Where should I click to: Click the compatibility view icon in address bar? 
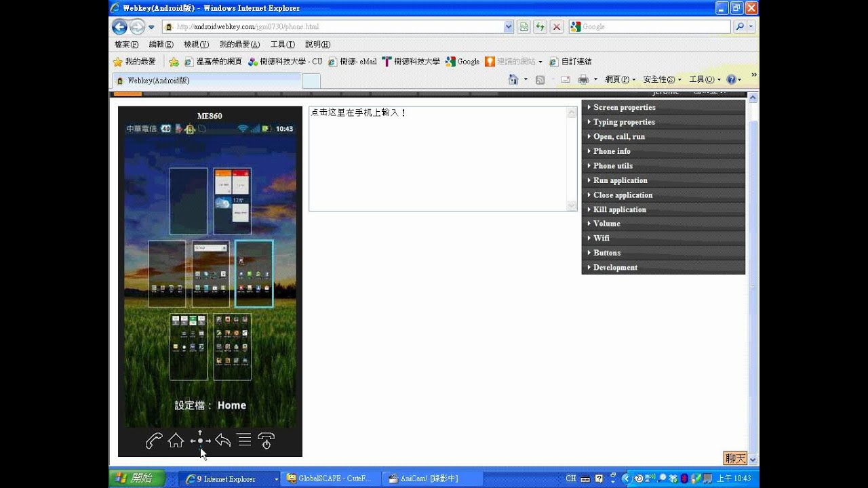pyautogui.click(x=524, y=27)
